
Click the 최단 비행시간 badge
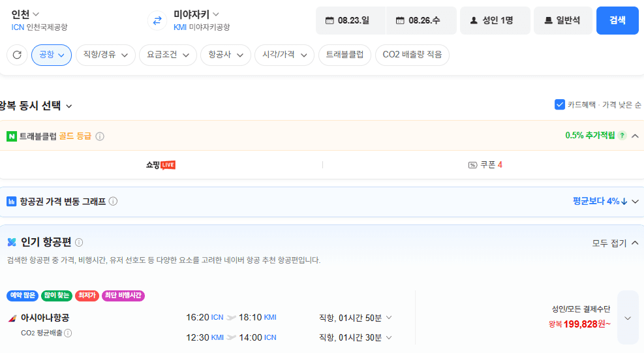click(123, 296)
